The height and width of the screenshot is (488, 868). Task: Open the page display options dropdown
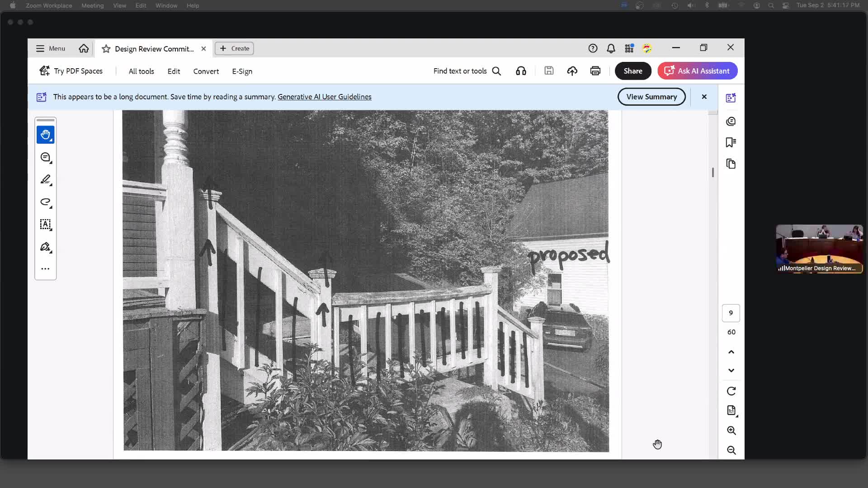(x=731, y=410)
